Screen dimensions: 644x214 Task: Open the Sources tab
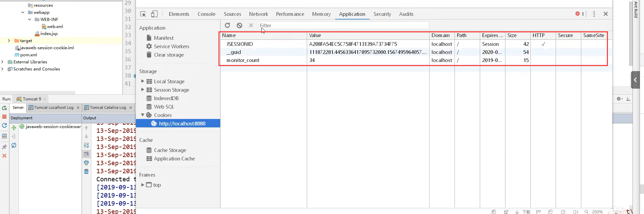(x=232, y=14)
